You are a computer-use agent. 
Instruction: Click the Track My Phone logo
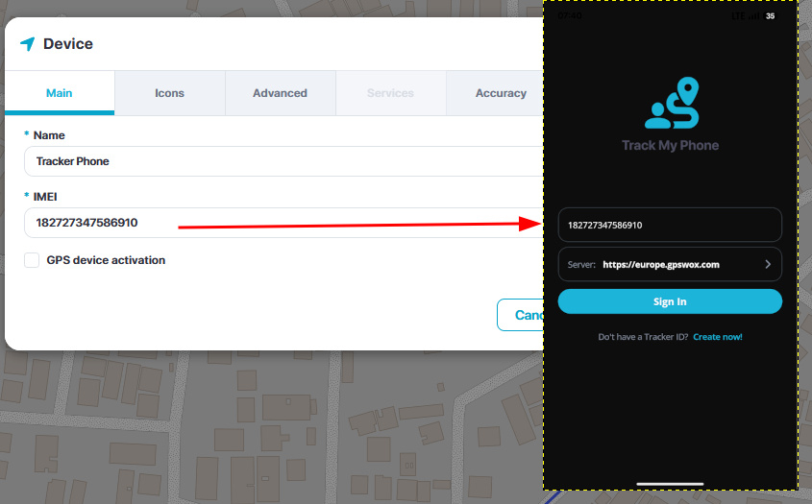pos(670,105)
